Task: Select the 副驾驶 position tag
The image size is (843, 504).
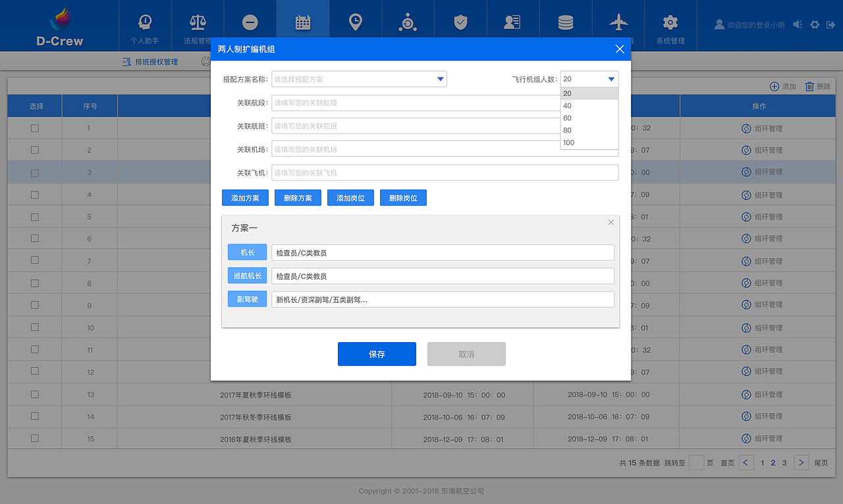Action: coord(247,299)
